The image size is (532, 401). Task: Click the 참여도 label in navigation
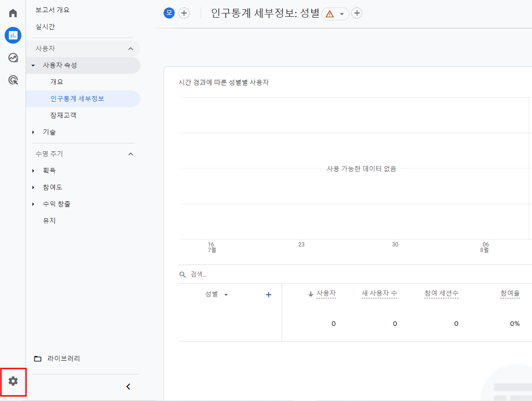click(x=53, y=187)
